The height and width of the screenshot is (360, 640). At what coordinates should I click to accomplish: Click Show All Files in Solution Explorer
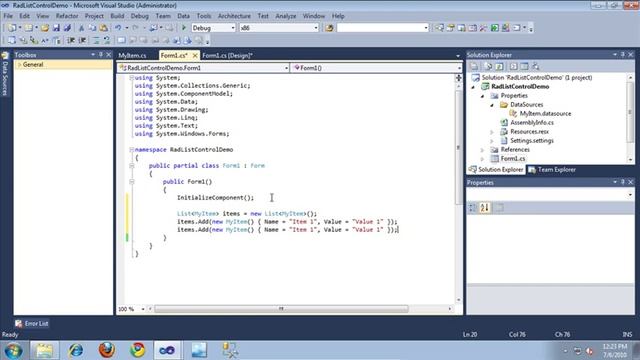[488, 66]
